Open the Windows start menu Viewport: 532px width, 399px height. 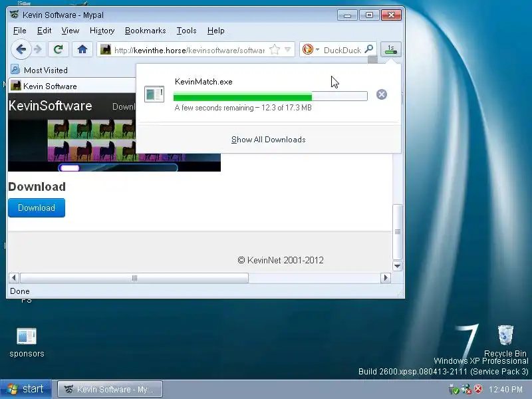tap(26, 389)
